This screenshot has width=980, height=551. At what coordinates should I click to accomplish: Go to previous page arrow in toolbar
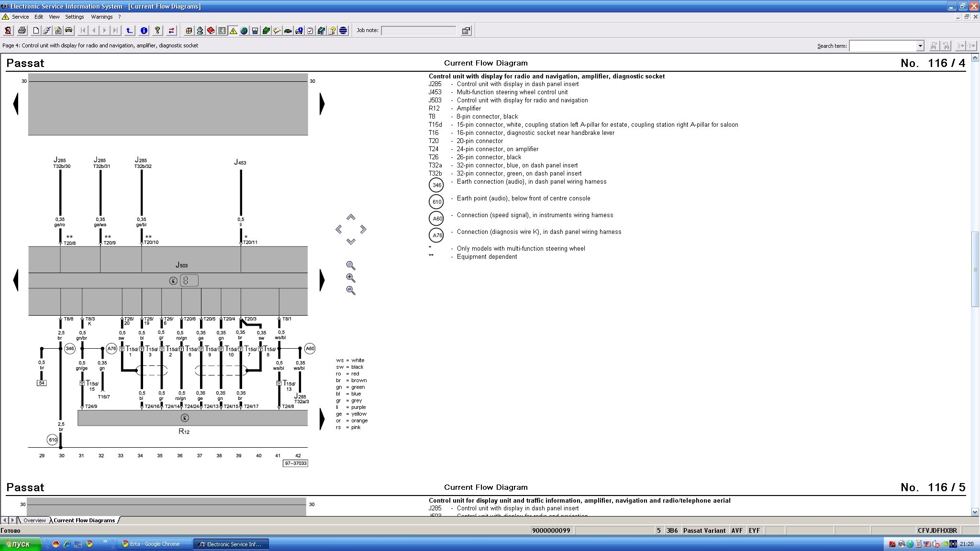click(x=94, y=31)
